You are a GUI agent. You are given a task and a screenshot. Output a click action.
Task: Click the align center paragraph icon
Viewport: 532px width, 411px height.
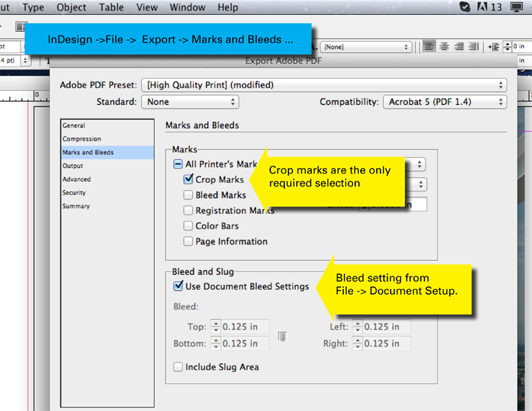tap(444, 46)
